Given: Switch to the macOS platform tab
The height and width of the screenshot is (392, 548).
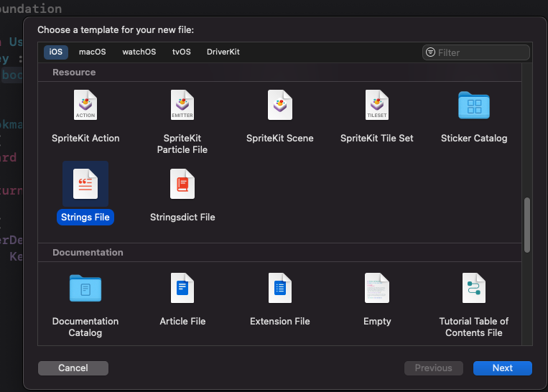Looking at the screenshot, I should [x=92, y=52].
